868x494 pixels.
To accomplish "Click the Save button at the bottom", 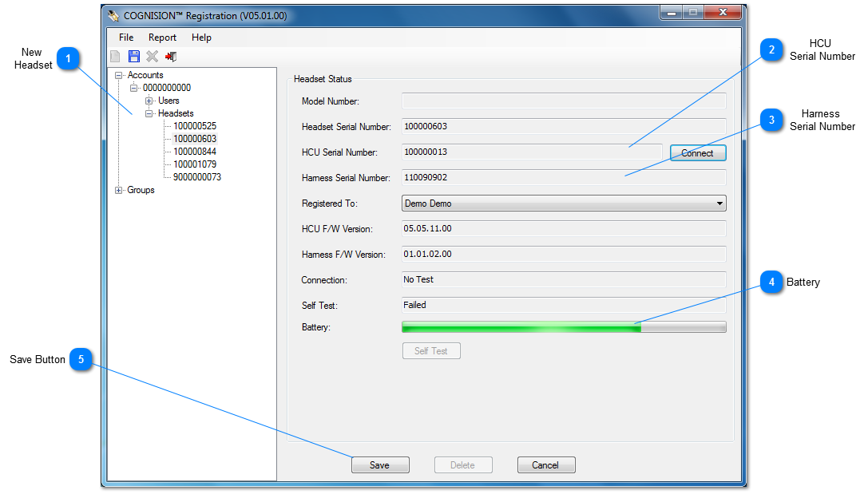I will (380, 465).
